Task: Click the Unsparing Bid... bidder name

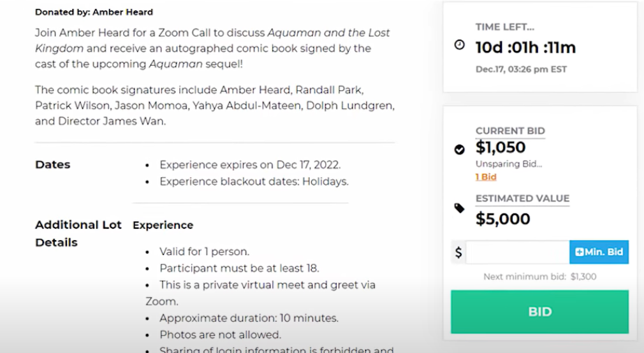Action: coord(509,164)
